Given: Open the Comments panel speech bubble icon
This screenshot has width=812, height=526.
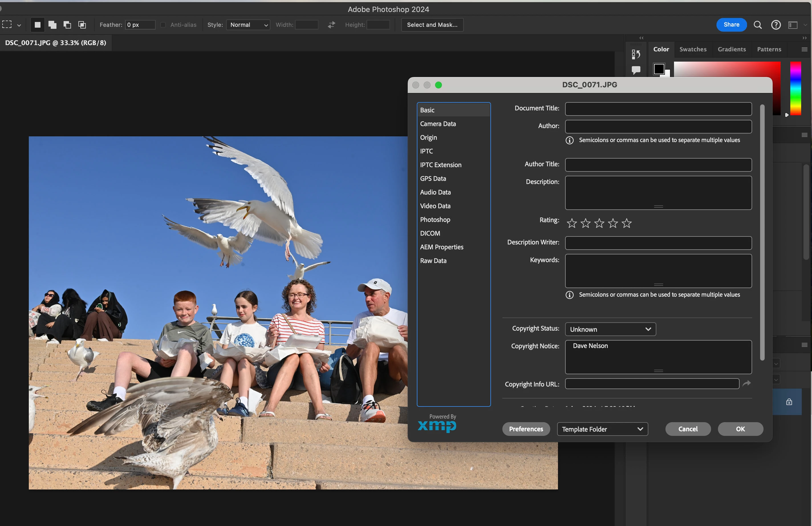Looking at the screenshot, I should (636, 70).
